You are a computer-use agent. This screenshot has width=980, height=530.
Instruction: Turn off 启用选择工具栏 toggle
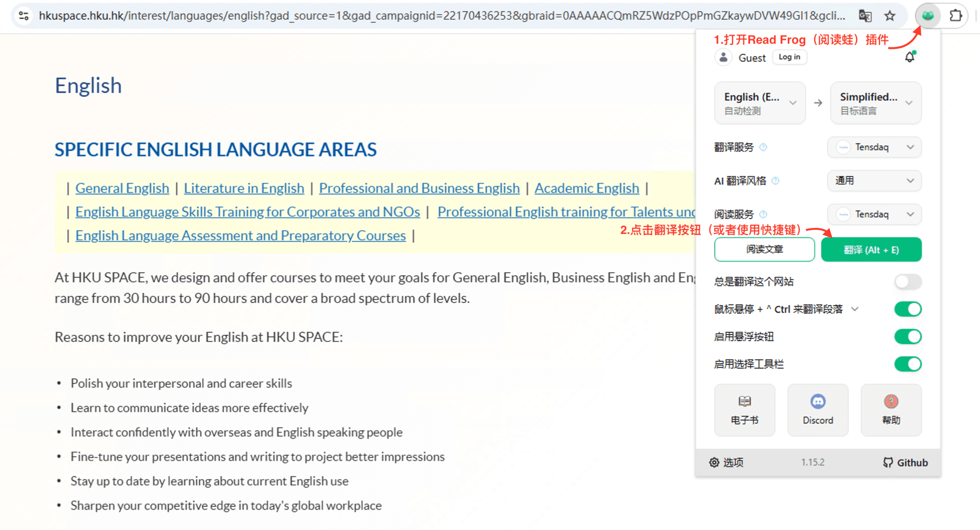(908, 364)
